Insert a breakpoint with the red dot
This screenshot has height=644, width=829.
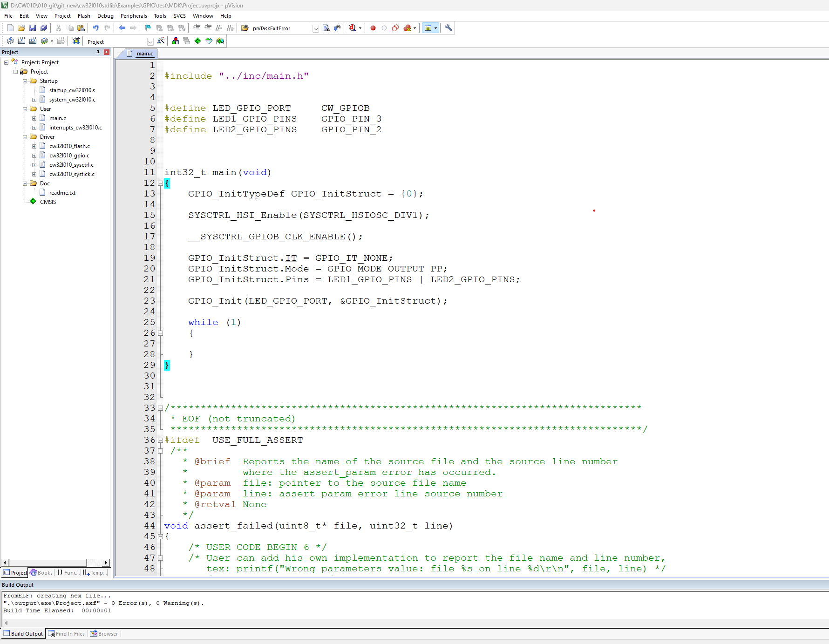(x=373, y=28)
